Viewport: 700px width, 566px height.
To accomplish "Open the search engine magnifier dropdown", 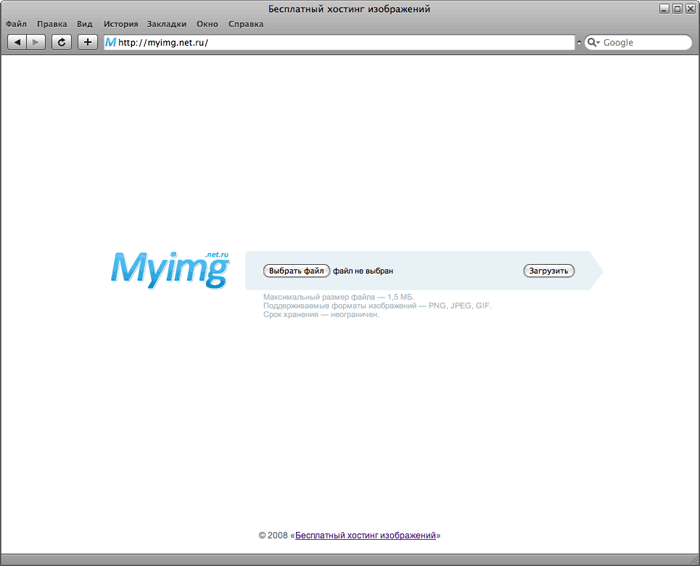I will click(593, 43).
